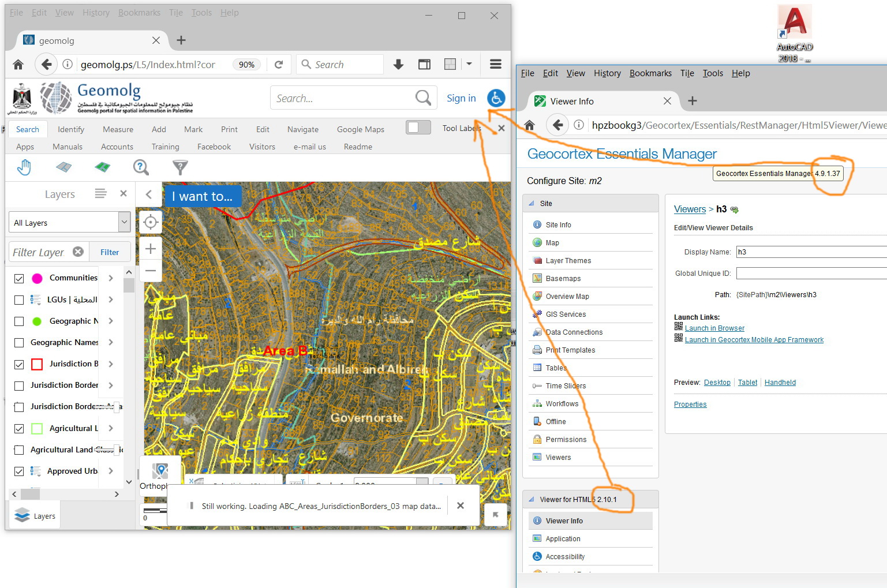Open Bookmarks menu in Geocortex browser window
Image resolution: width=887 pixels, height=588 pixels.
[x=650, y=73]
